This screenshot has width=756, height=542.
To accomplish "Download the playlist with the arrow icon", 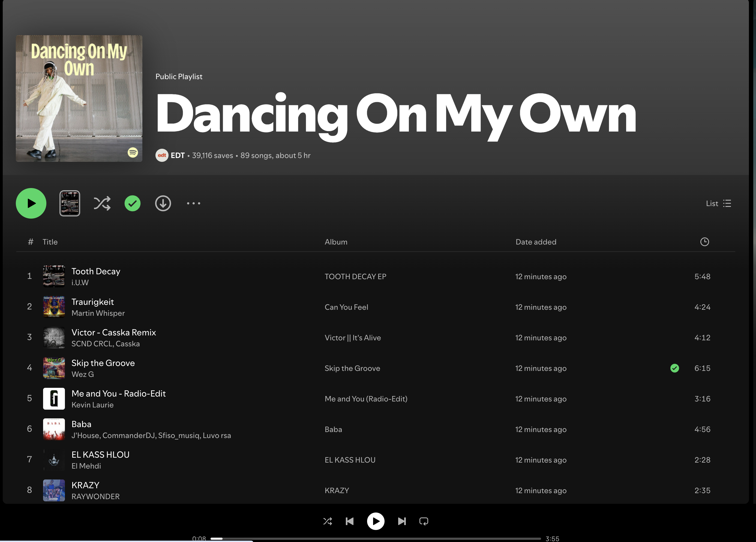I will pos(163,204).
